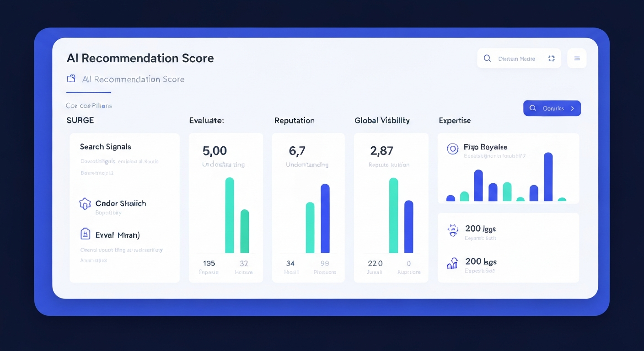Click the magnifier icon in search field
This screenshot has height=351, width=644.
[487, 58]
